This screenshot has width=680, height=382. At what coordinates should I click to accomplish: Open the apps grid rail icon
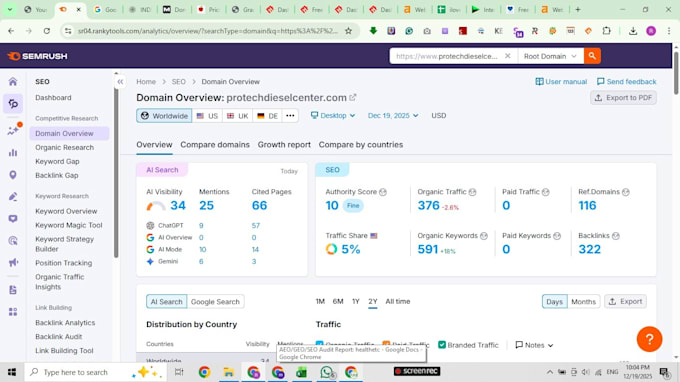click(x=13, y=312)
